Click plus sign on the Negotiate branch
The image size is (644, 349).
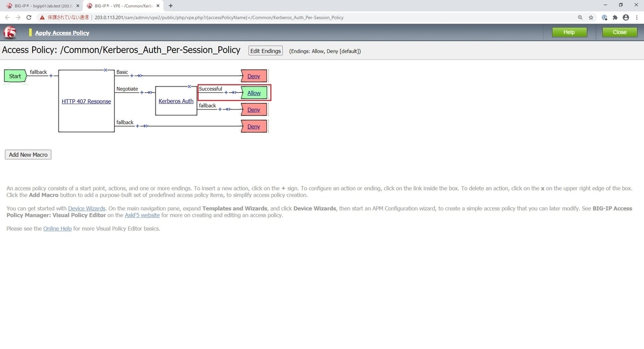(x=142, y=92)
